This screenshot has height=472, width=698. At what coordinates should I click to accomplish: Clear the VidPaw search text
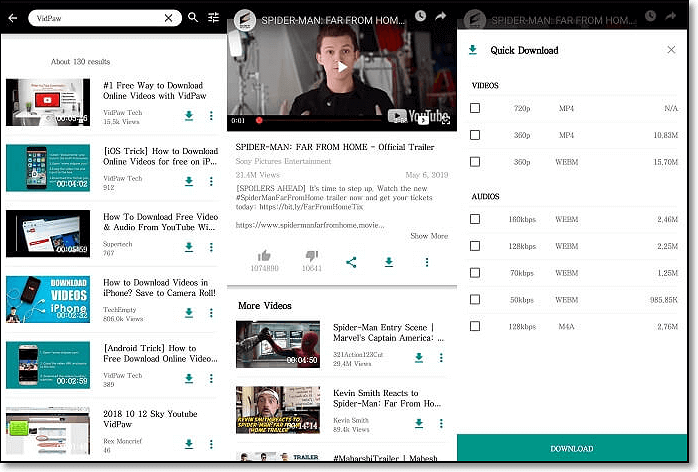point(168,18)
